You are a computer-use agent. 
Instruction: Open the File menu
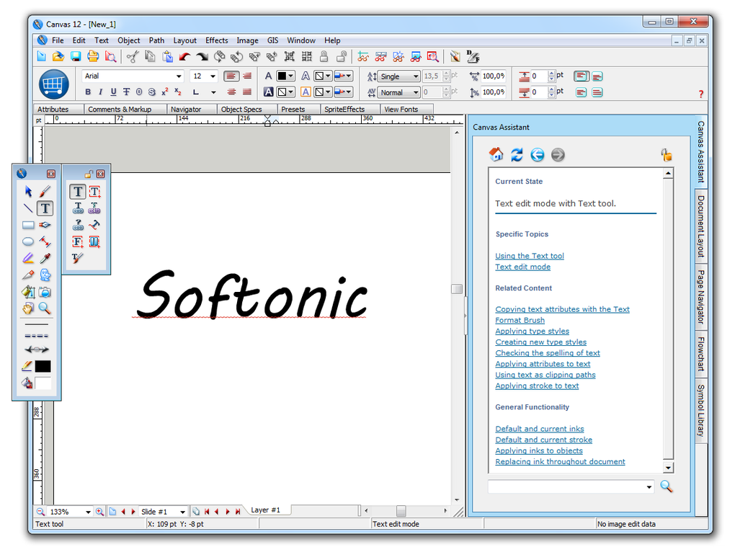tap(58, 40)
